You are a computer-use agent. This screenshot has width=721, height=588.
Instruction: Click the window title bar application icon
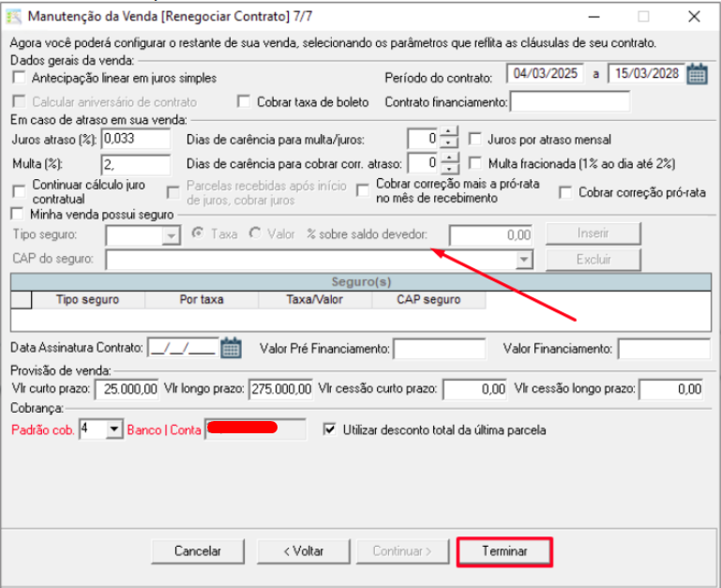[x=14, y=16]
